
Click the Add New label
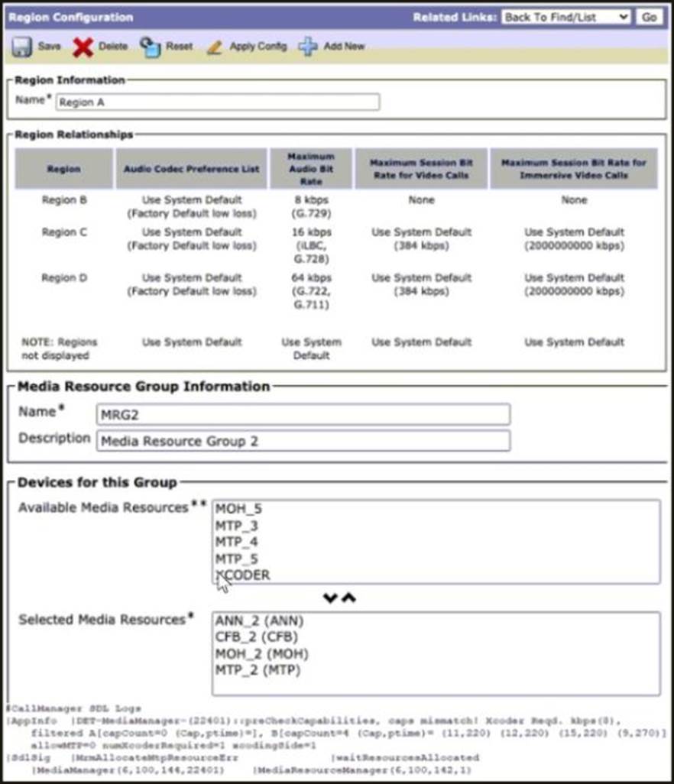click(344, 47)
